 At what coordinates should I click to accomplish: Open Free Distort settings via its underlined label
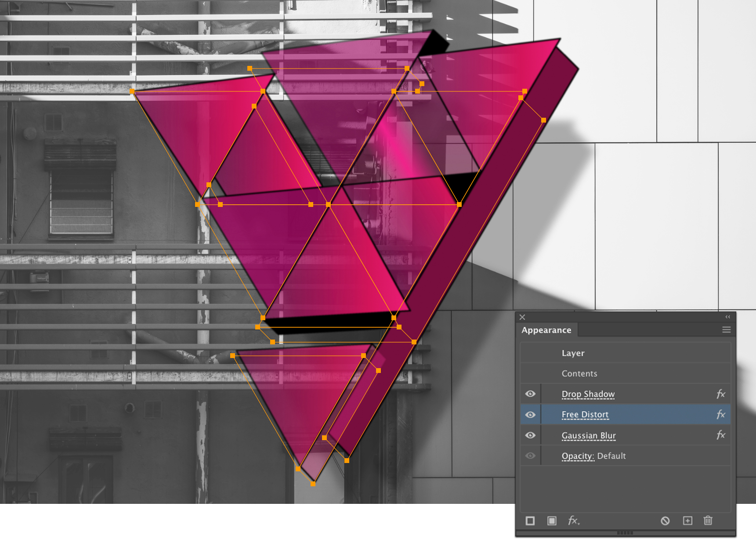585,414
